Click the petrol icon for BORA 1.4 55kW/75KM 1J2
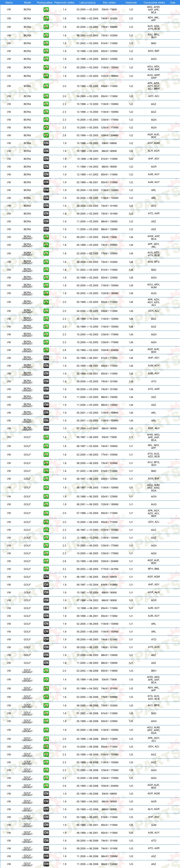Viewport: 180px width, 868px height. pyautogui.click(x=46, y=10)
